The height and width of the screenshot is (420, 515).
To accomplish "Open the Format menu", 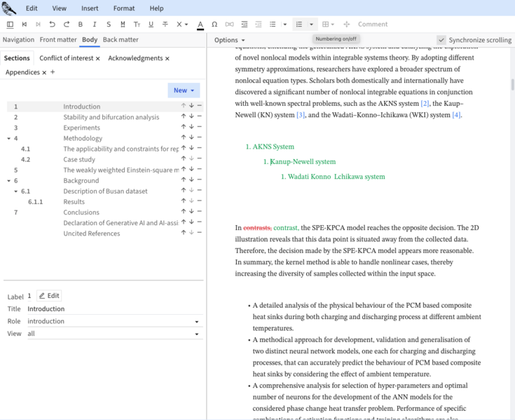I will click(124, 8).
